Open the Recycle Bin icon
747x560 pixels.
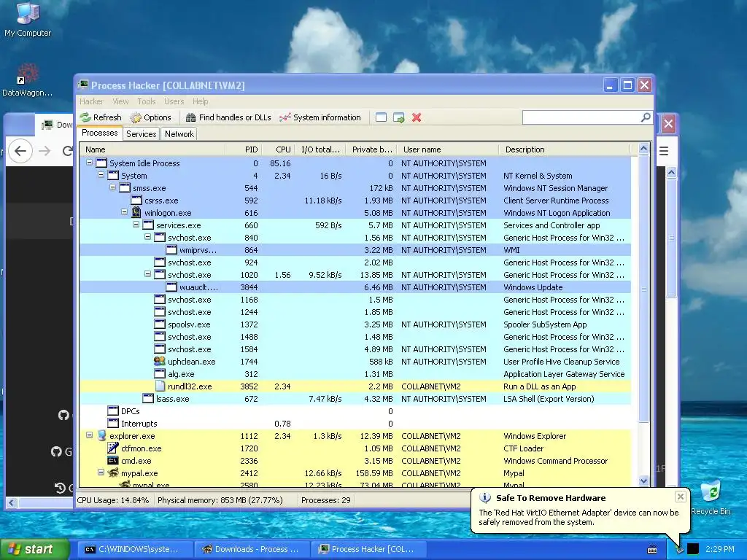(x=711, y=498)
